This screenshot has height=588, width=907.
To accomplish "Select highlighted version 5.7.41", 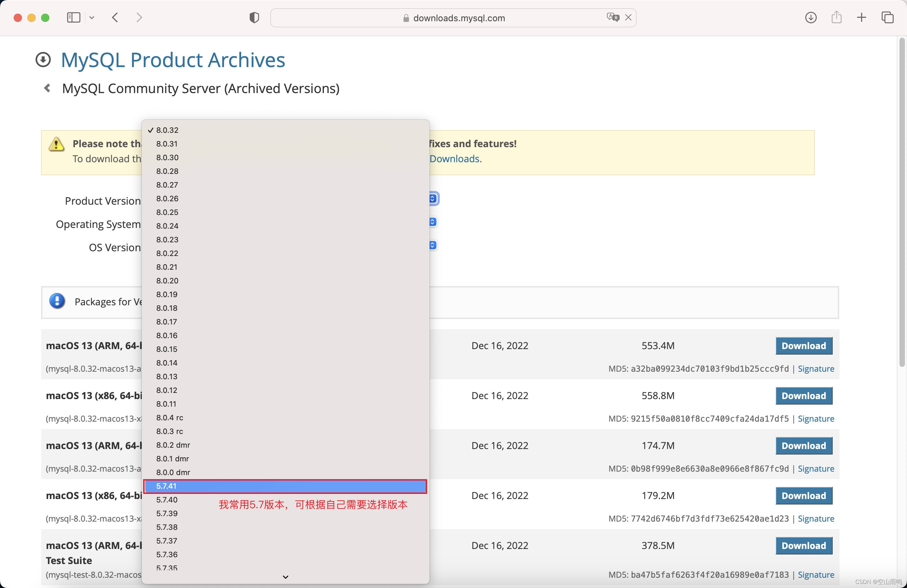I will [x=285, y=487].
